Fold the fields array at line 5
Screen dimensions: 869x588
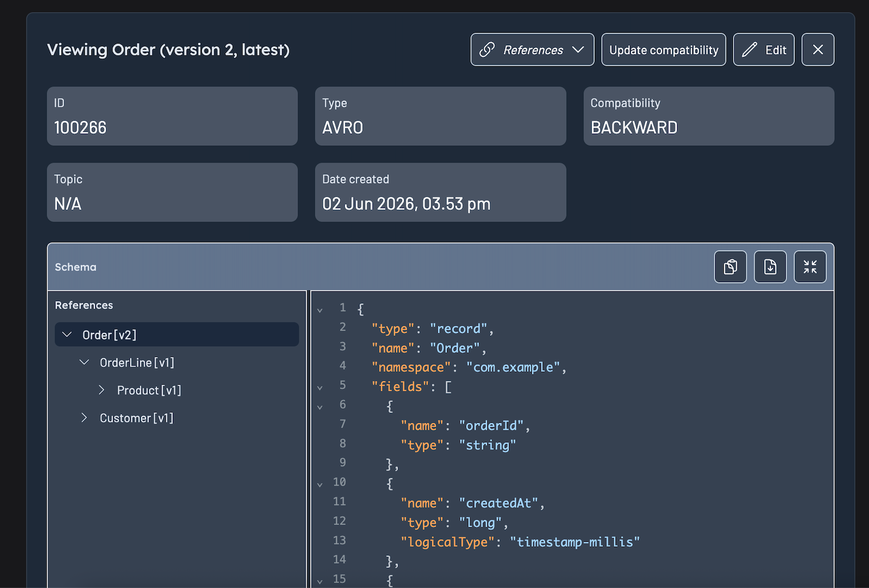pos(320,388)
